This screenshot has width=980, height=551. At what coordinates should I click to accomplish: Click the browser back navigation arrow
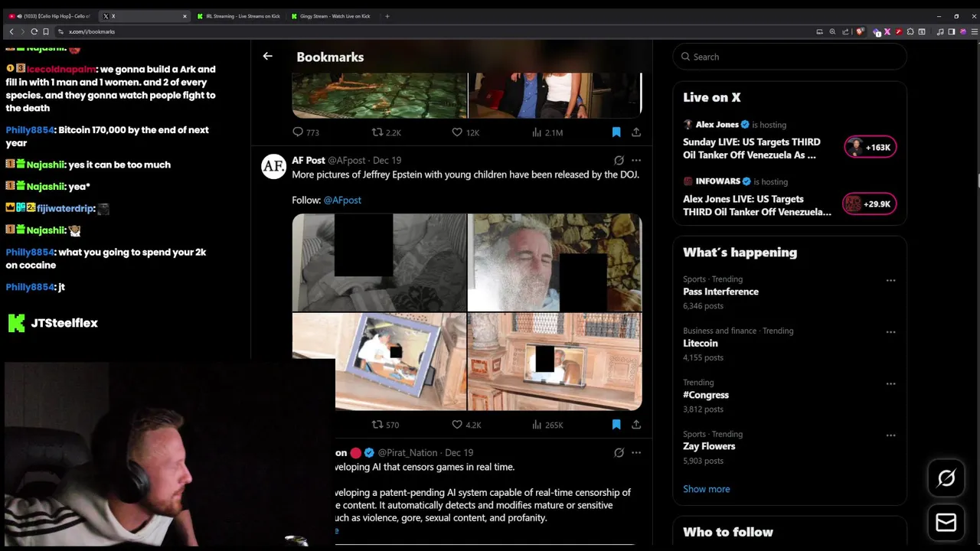pos(11,31)
